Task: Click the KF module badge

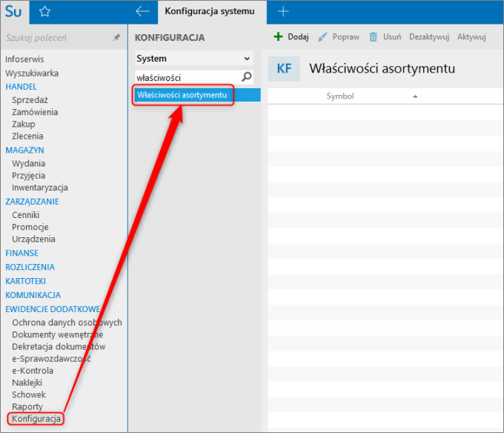Action: point(284,68)
